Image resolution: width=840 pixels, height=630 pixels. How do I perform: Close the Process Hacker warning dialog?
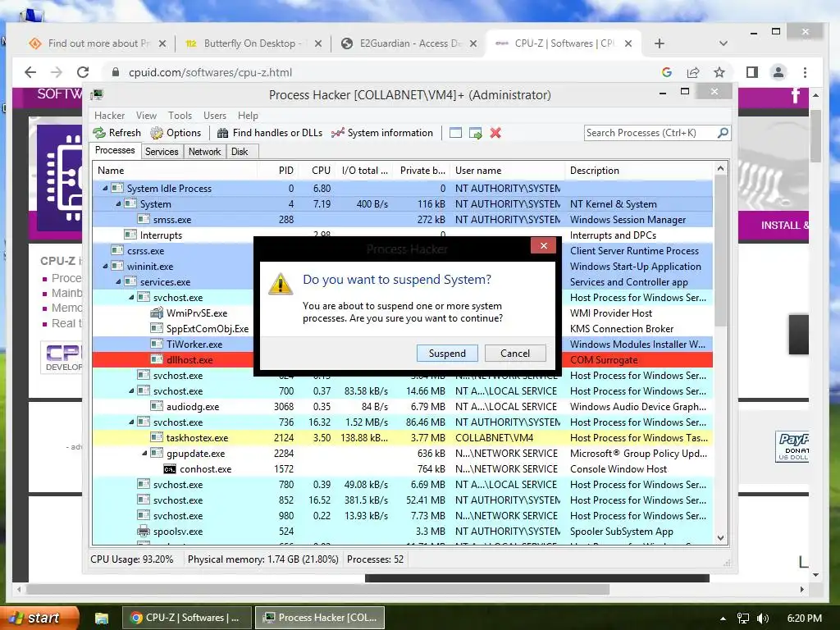[543, 245]
